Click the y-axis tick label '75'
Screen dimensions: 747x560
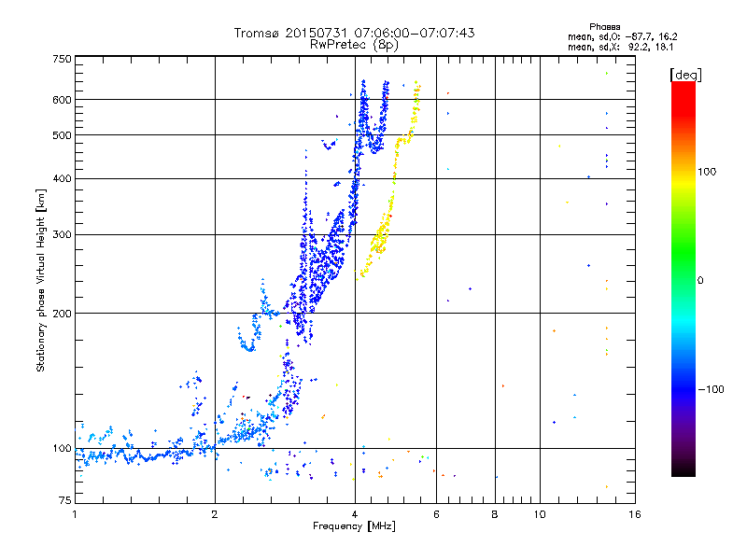tap(65, 500)
